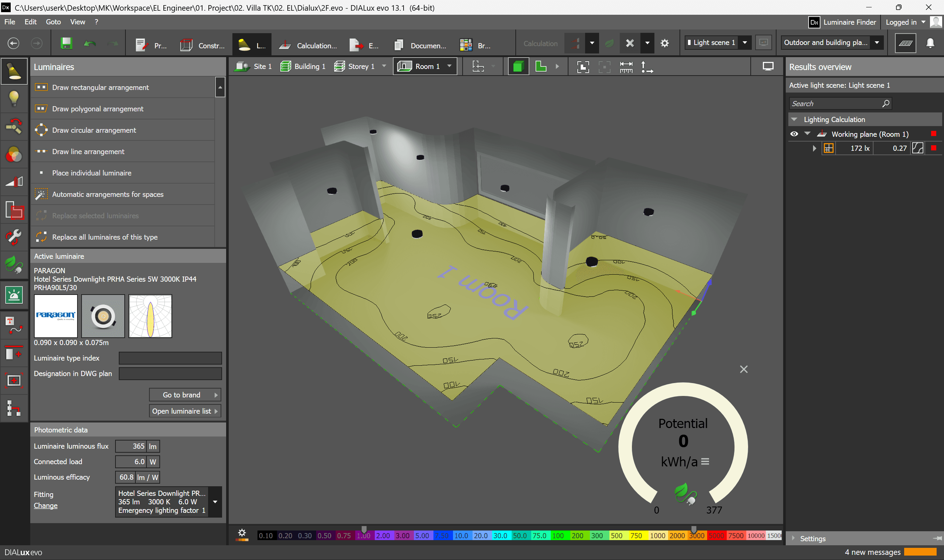Click Automatic arrangements for spaces
This screenshot has width=944, height=560.
coord(123,194)
